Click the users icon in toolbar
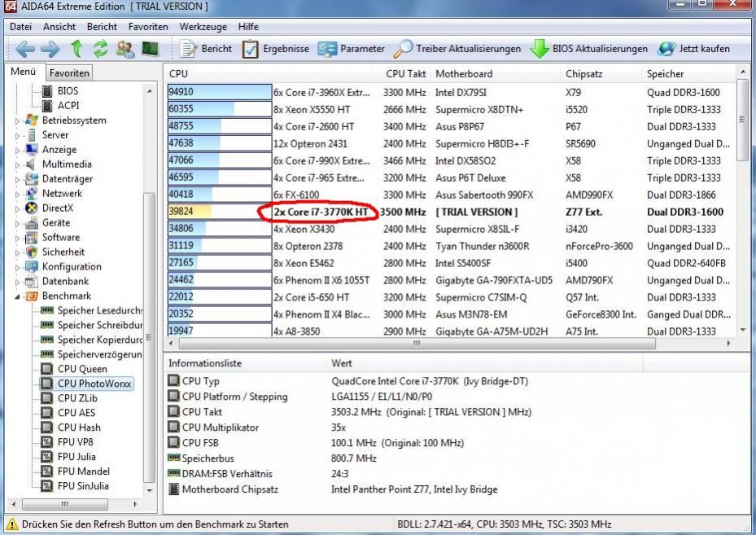The width and height of the screenshot is (756, 535). pyautogui.click(x=125, y=49)
